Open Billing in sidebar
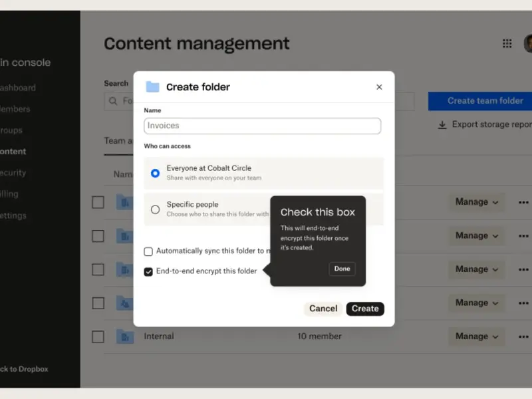The image size is (532, 399). pyautogui.click(x=9, y=194)
